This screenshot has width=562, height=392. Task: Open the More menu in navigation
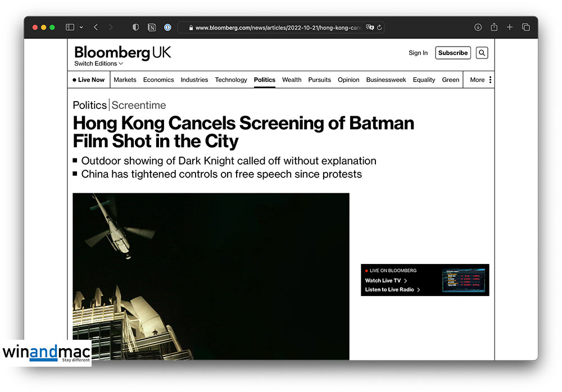(x=481, y=80)
